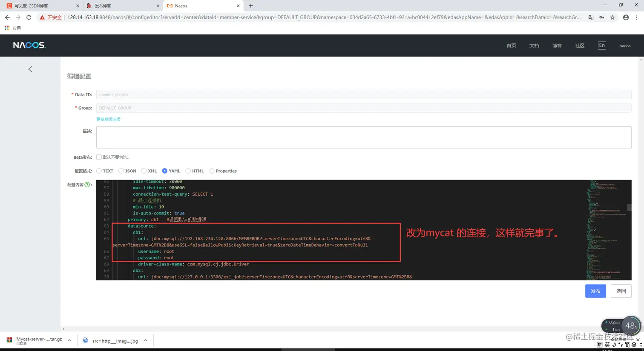Select YAML config format
The image size is (644, 351).
tap(164, 171)
